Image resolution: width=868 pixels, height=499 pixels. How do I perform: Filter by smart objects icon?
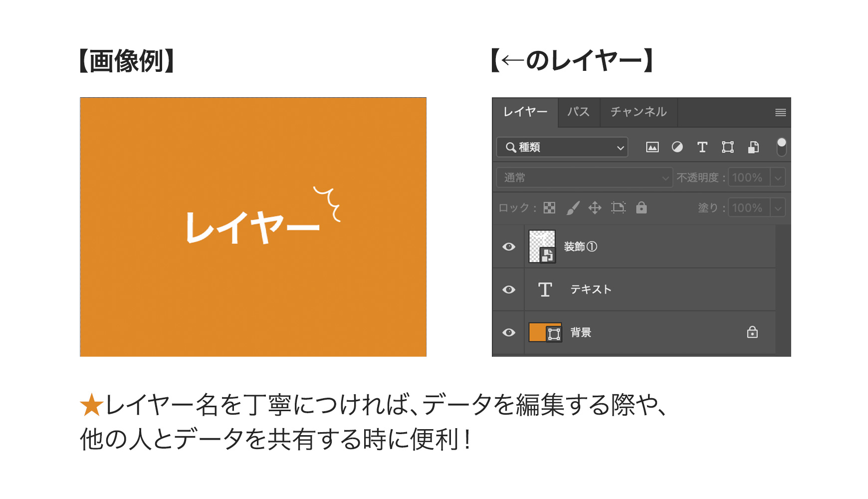(754, 147)
